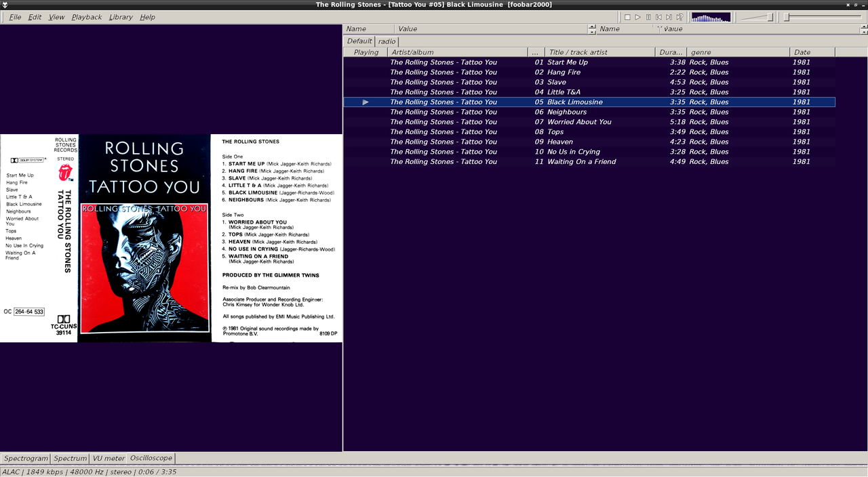Select track 09 Heaven
868x477 pixels.
[x=589, y=142]
